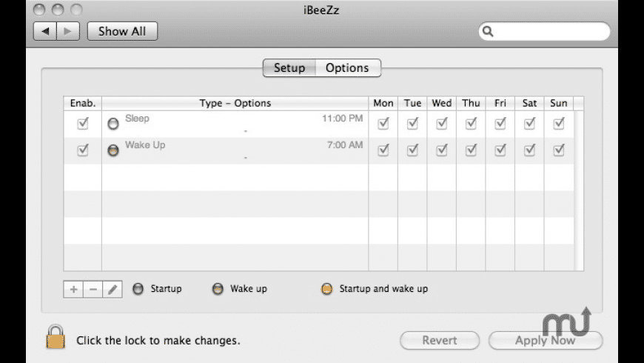Toggle the Wake Up enabled checkbox
Viewport: 644px width, 363px height.
(83, 150)
